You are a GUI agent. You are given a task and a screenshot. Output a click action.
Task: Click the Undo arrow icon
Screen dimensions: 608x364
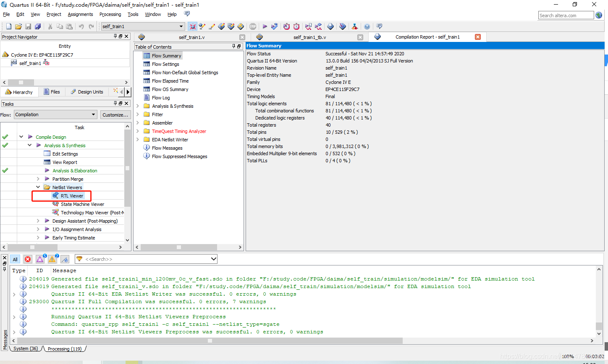(81, 26)
